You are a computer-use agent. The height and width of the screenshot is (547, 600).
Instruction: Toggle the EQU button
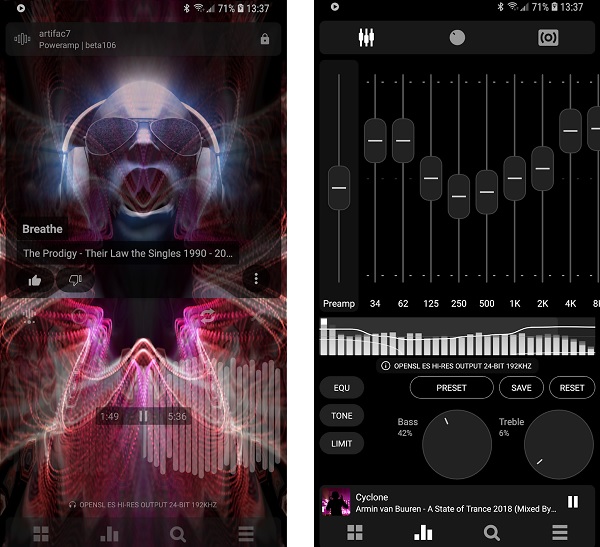[342, 388]
